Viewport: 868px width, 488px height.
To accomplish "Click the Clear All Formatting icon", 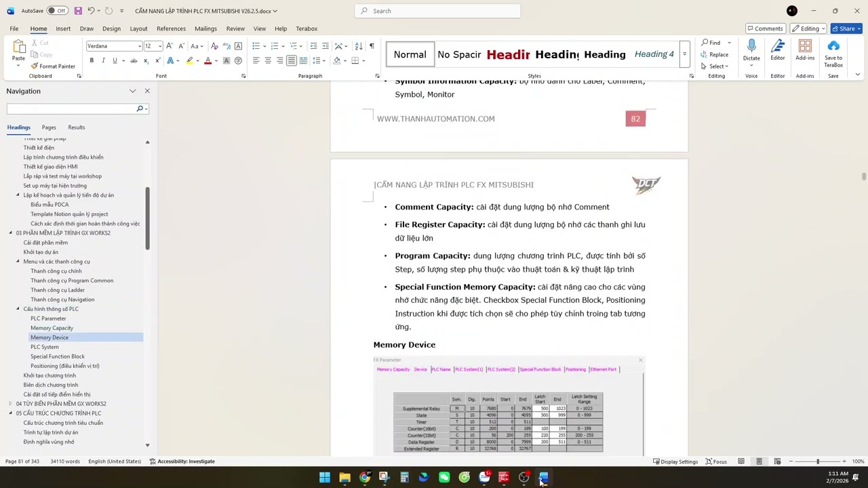I will coord(215,46).
